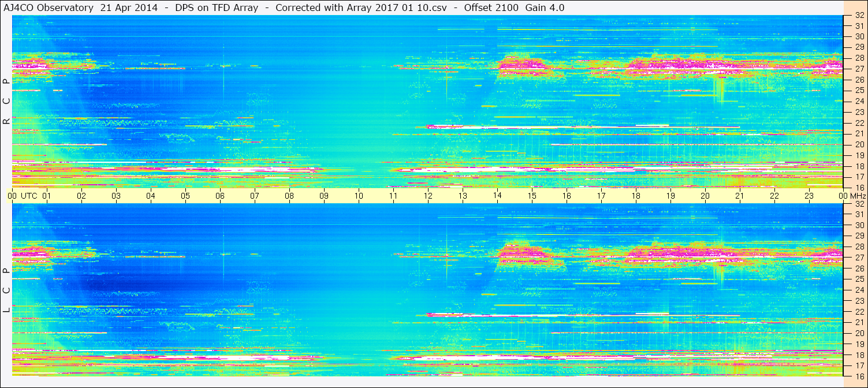Viewport: 868px width, 388px height.
Task: Click 26 MHz label on RCP frequency scale
Action: coord(859,80)
